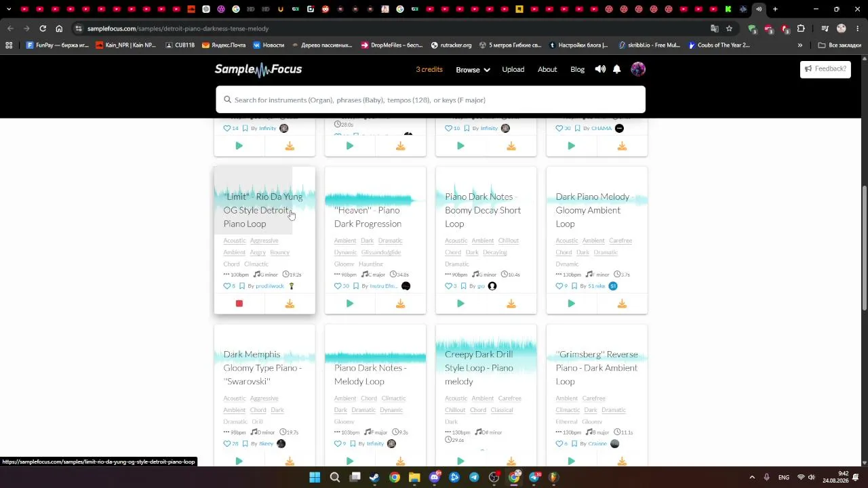Viewport: 868px width, 488px height.
Task: Like Piano Dark Notes Boomy Decay sample
Action: click(448, 286)
